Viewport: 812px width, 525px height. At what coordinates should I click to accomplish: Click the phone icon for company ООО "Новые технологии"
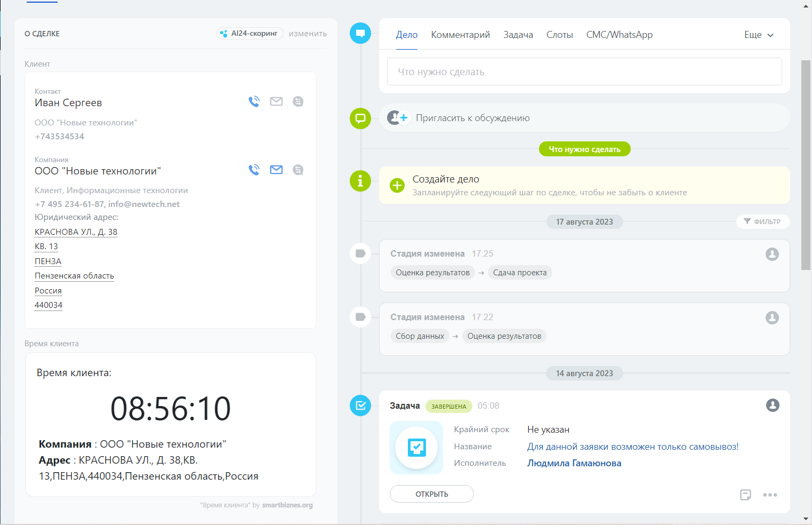[254, 170]
